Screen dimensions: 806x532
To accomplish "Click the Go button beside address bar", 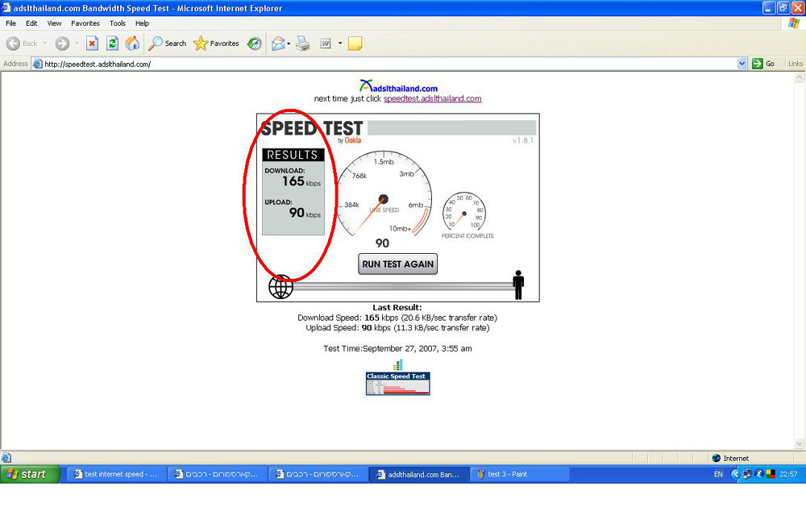I will pyautogui.click(x=763, y=64).
